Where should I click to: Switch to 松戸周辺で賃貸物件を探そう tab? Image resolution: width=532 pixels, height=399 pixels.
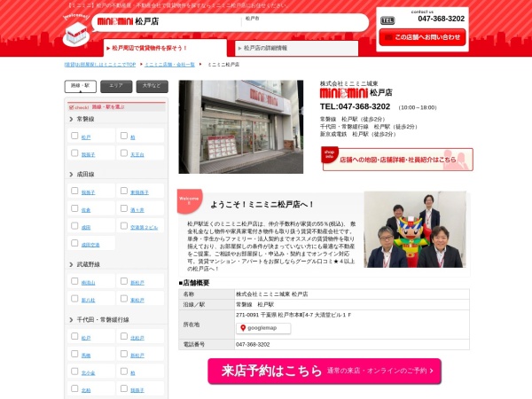(165, 48)
